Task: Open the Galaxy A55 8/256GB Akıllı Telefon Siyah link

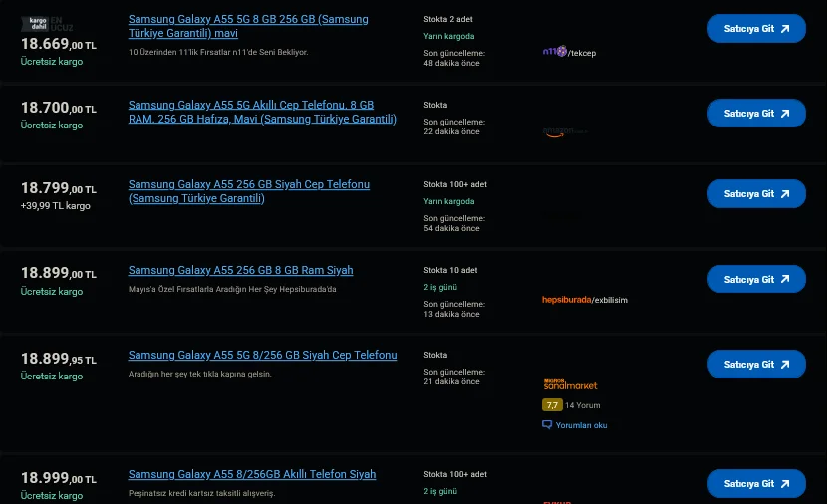Action: click(x=252, y=474)
